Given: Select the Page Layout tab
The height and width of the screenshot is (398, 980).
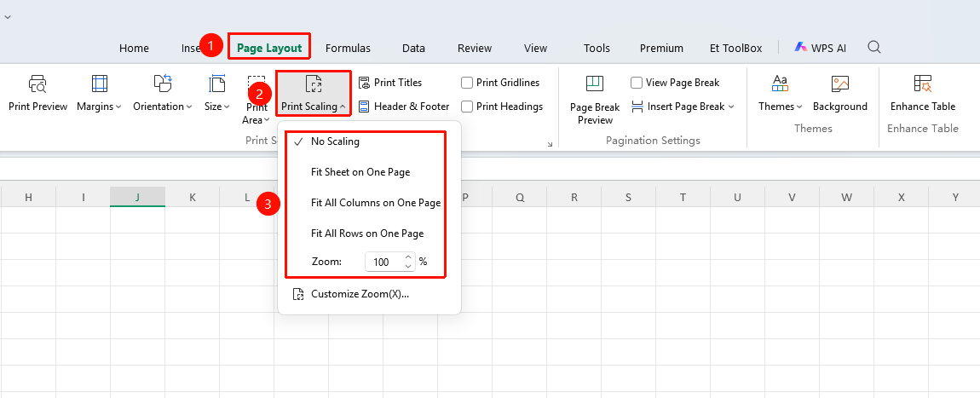Looking at the screenshot, I should [269, 48].
